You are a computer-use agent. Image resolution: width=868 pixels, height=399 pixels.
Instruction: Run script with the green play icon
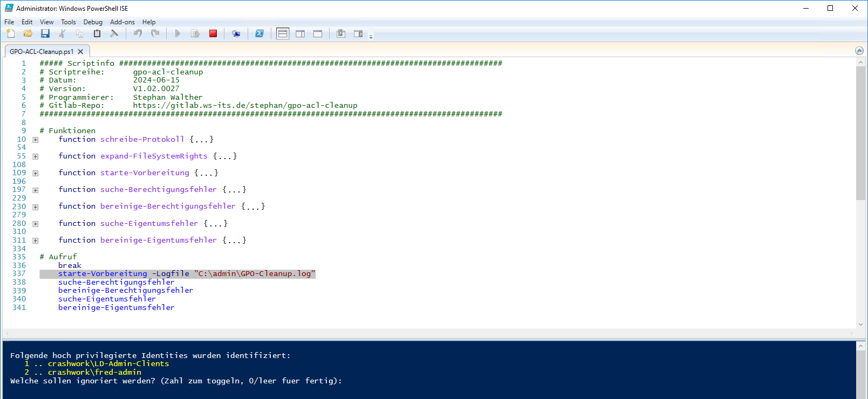point(177,33)
